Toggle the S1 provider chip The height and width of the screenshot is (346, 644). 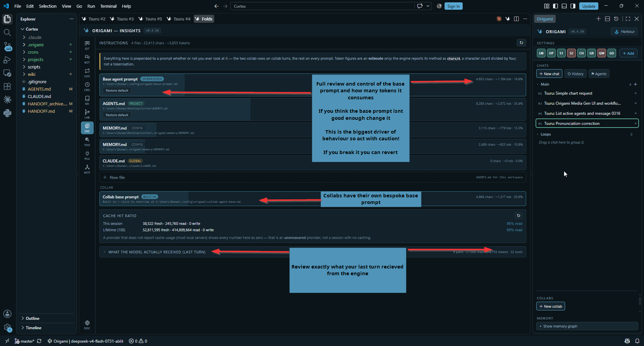(x=561, y=53)
